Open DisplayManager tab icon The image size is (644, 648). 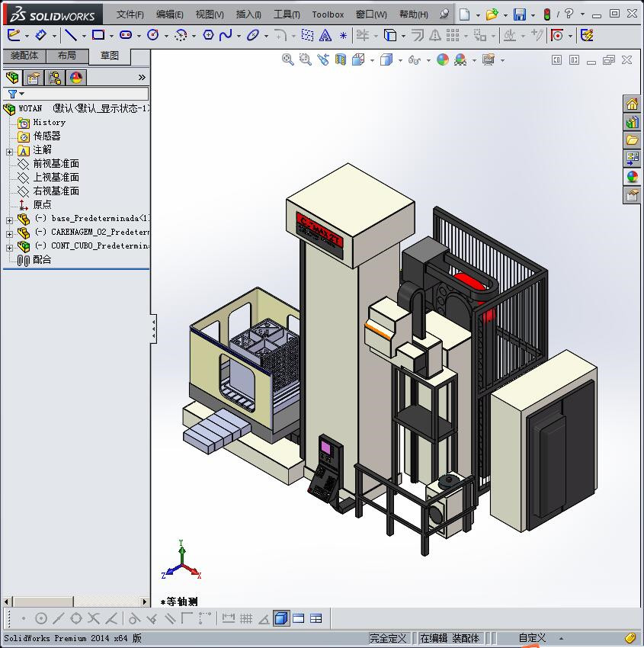(x=76, y=78)
